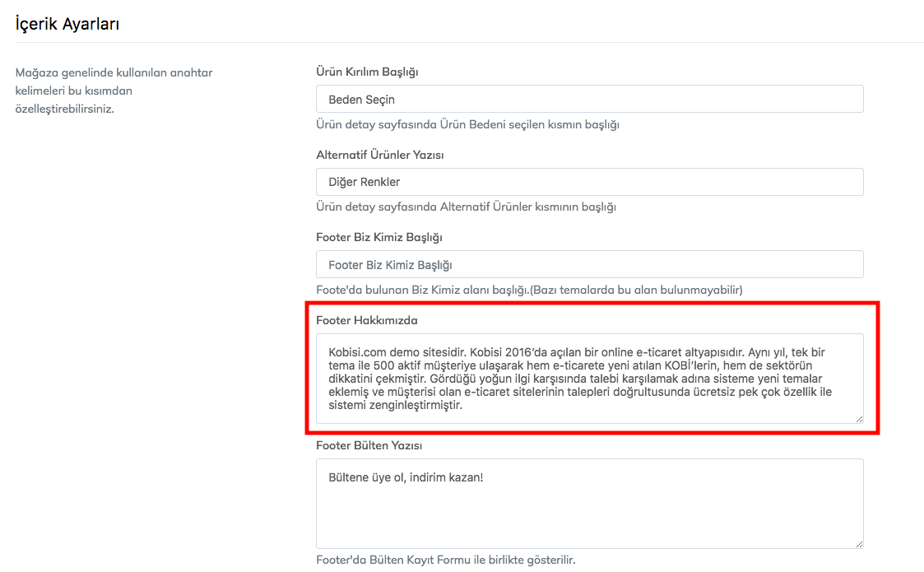Click the 'İçerik Ayarları' section heading

pyautogui.click(x=67, y=24)
